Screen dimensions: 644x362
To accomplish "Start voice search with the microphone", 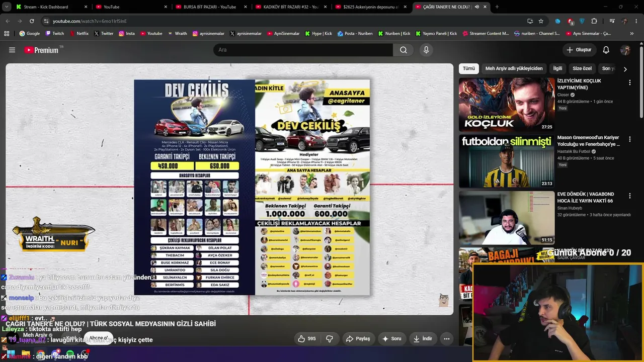I will 426,50.
